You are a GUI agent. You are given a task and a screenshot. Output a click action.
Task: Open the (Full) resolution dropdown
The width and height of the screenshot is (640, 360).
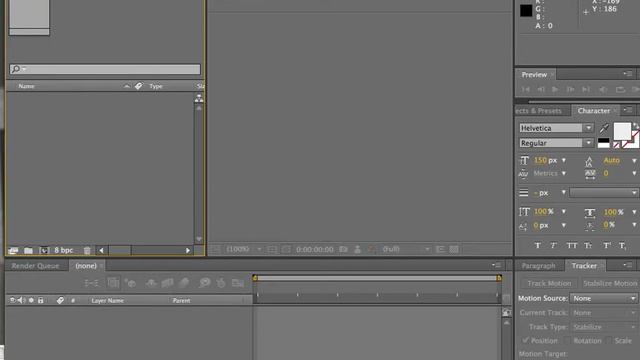coord(406,249)
